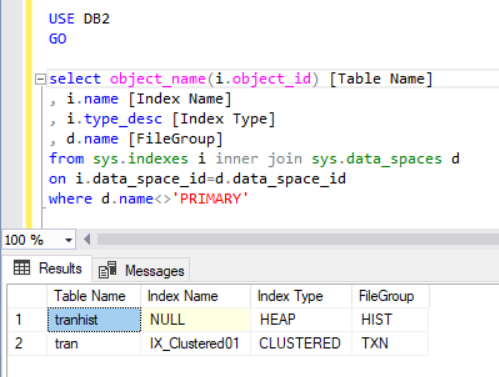Click the 'TXN' filegroup cell
The height and width of the screenshot is (377, 499).
point(390,343)
